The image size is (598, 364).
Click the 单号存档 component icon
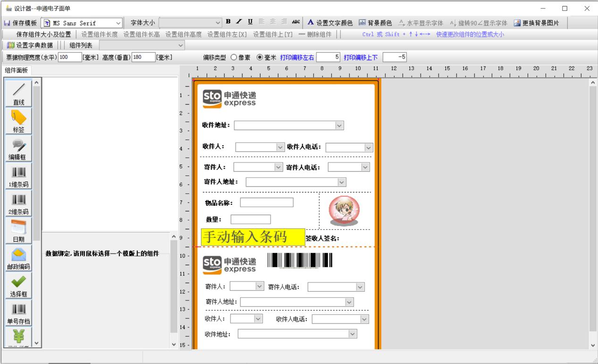tap(18, 313)
